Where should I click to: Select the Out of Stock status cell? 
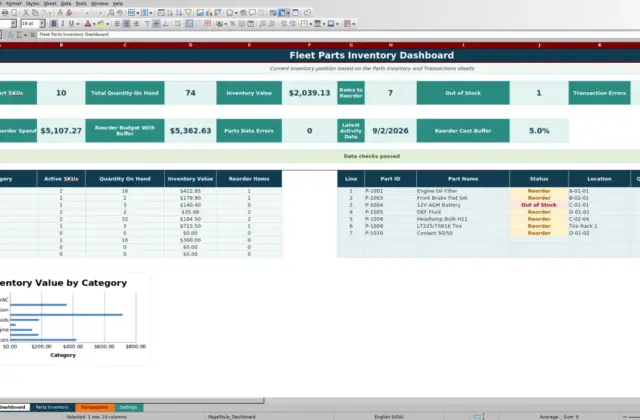(x=539, y=205)
